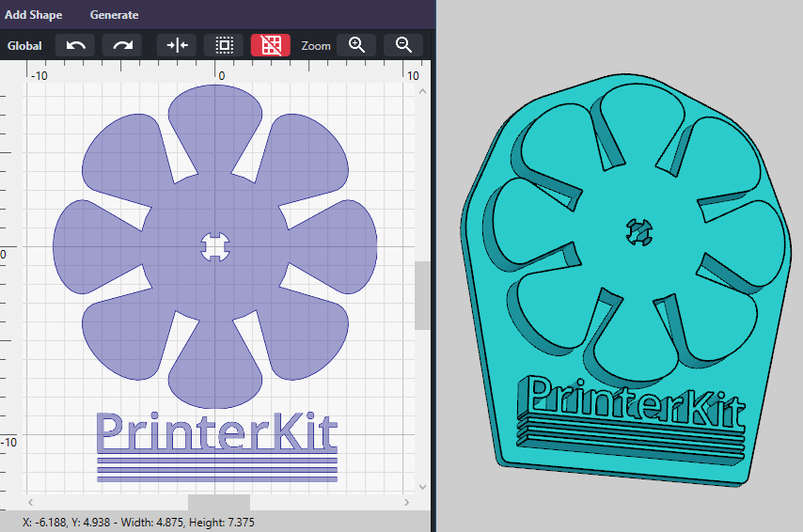
Task: Click the zoom in magnifier icon
Action: coord(356,45)
